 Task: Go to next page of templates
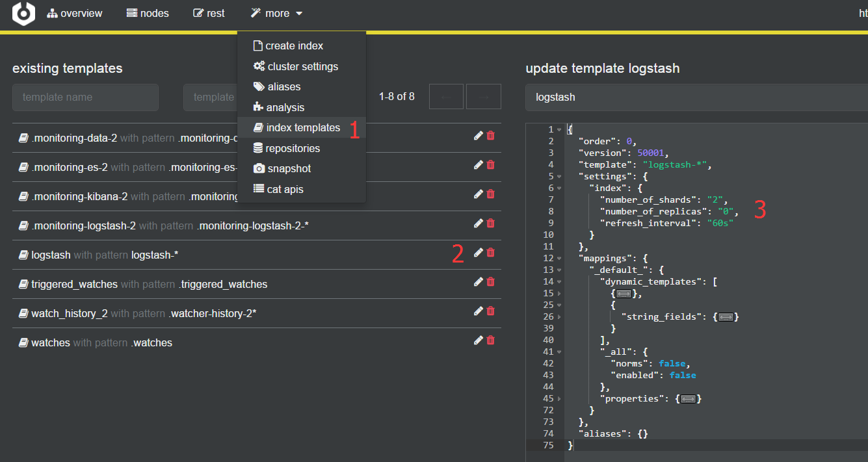click(x=484, y=97)
